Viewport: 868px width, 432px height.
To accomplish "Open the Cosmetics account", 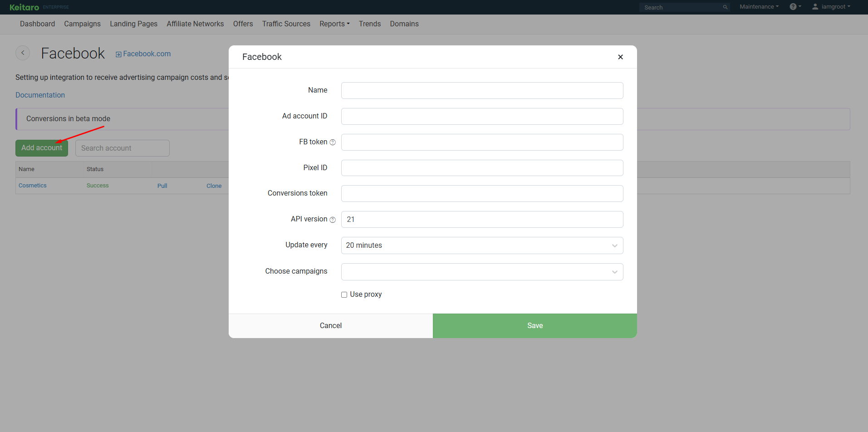I will [x=33, y=186].
